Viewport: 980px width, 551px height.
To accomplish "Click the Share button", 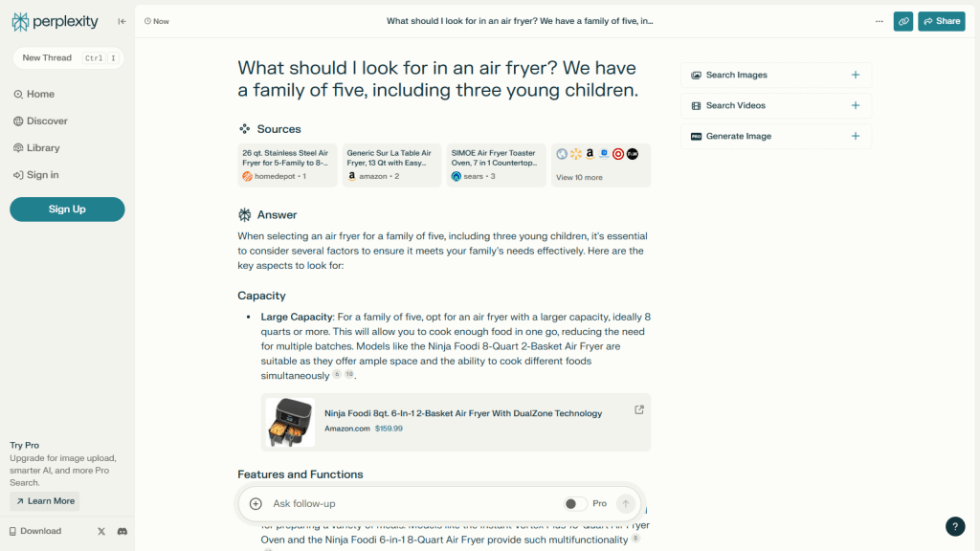I will point(941,21).
